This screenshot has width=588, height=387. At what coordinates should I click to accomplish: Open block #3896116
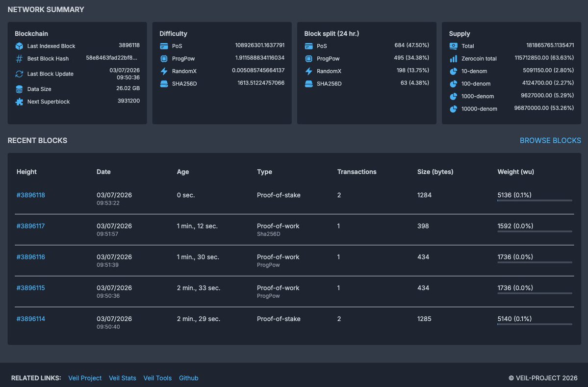tap(31, 257)
